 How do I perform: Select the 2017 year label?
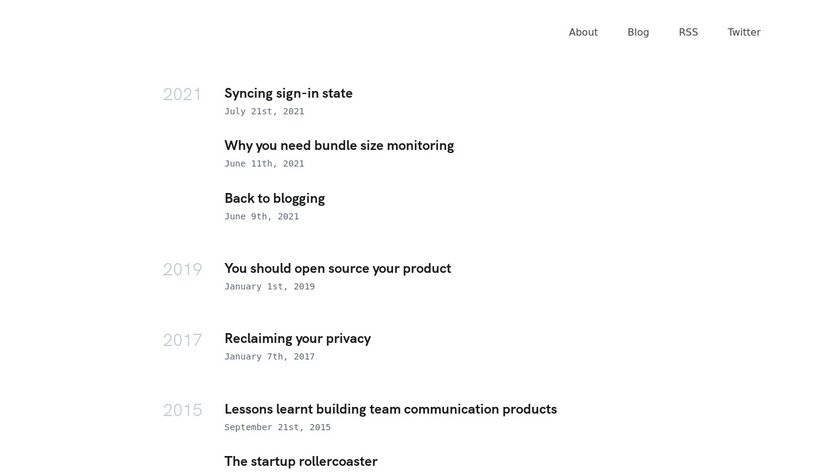pos(182,340)
